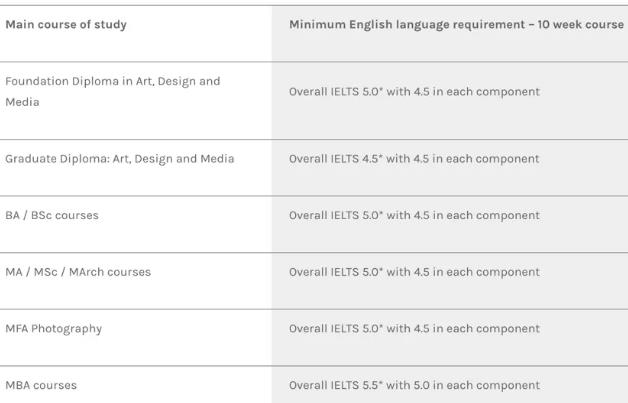The image size is (628, 403).
Task: Click the 'MA / MSc / MArch courses' label
Action: click(78, 272)
